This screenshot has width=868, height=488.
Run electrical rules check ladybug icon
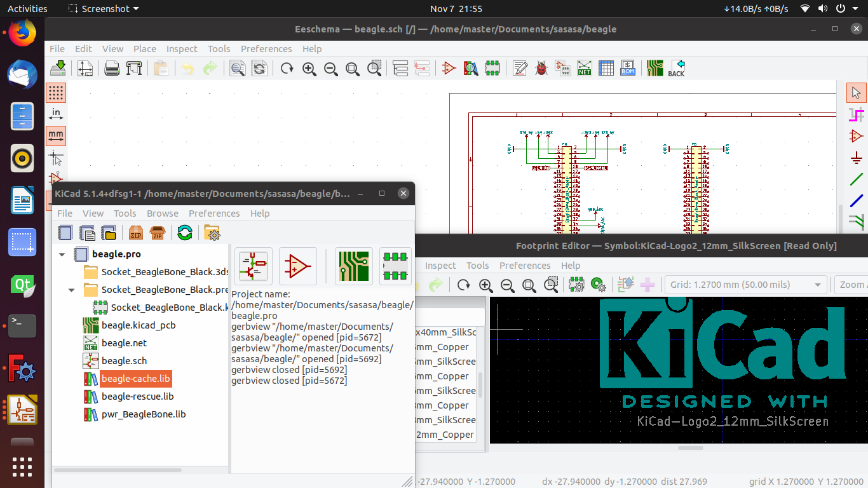click(x=541, y=68)
